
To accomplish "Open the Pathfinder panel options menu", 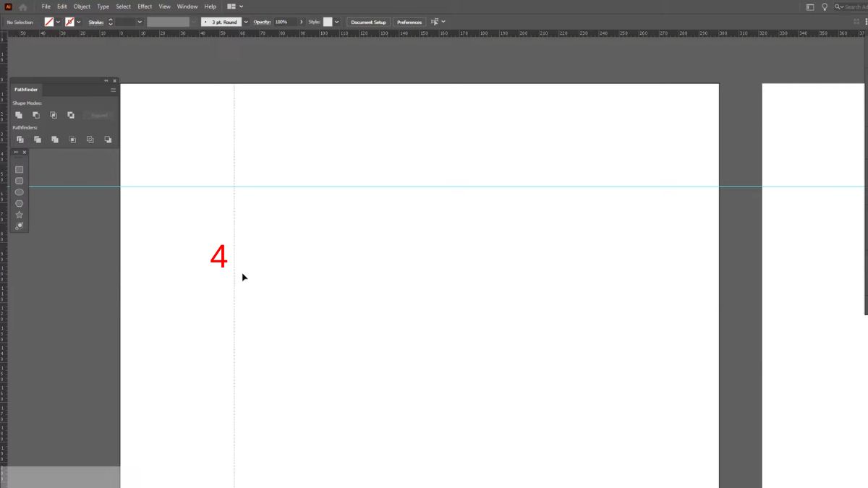I will point(113,90).
